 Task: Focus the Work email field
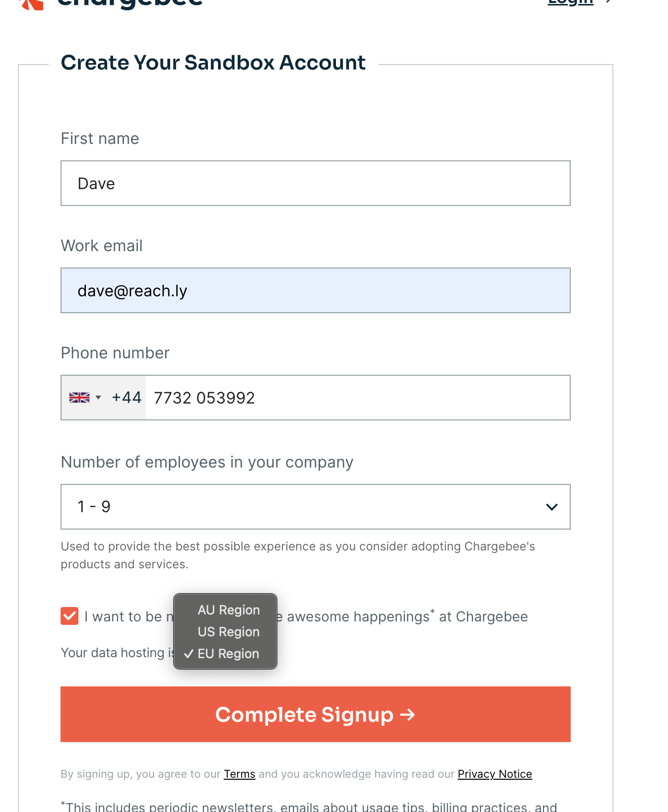pos(315,290)
